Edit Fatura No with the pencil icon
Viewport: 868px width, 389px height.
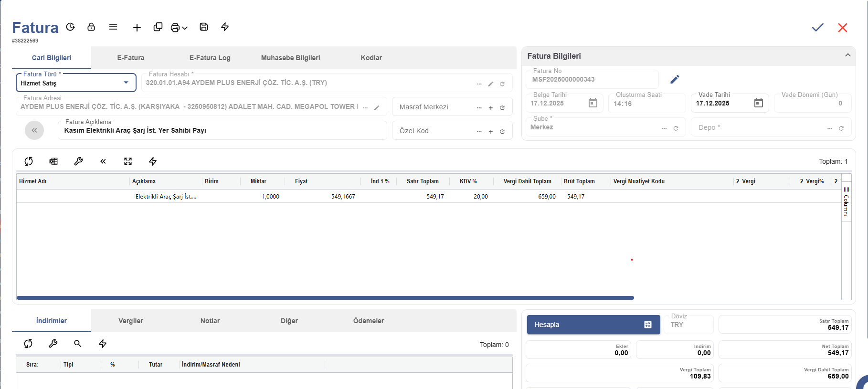click(x=675, y=79)
